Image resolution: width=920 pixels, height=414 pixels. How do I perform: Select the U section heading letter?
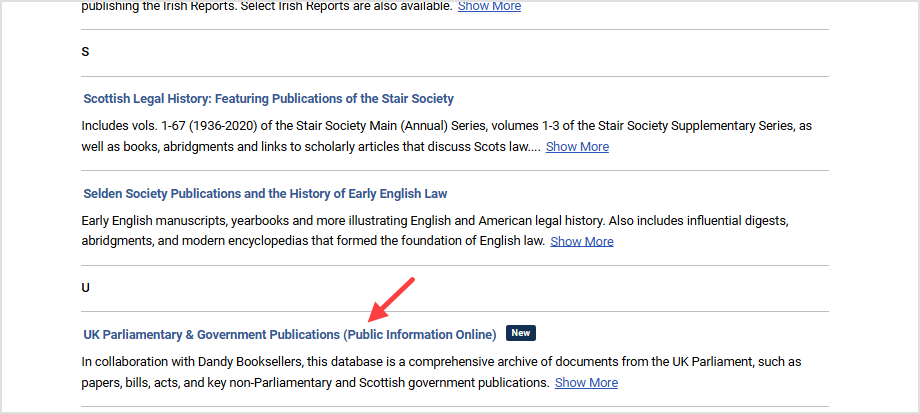click(85, 288)
